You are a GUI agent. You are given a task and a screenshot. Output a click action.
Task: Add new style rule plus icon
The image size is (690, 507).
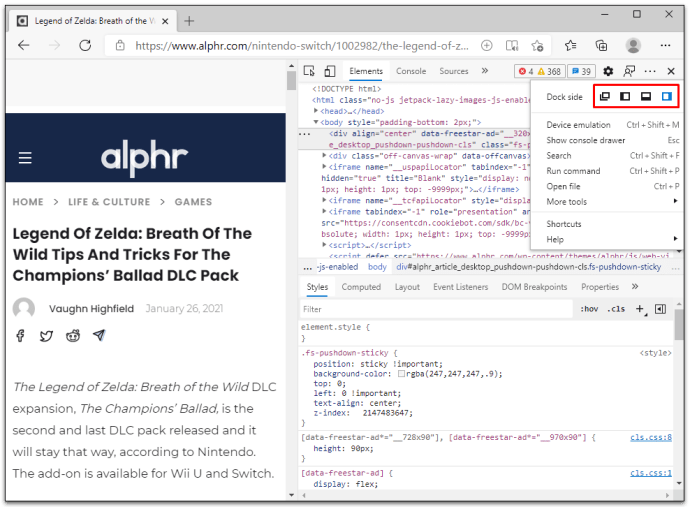point(640,309)
